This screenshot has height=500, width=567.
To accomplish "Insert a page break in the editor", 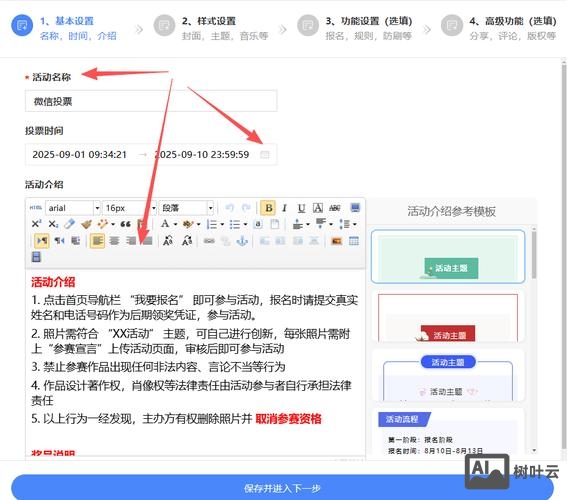I will 36,257.
